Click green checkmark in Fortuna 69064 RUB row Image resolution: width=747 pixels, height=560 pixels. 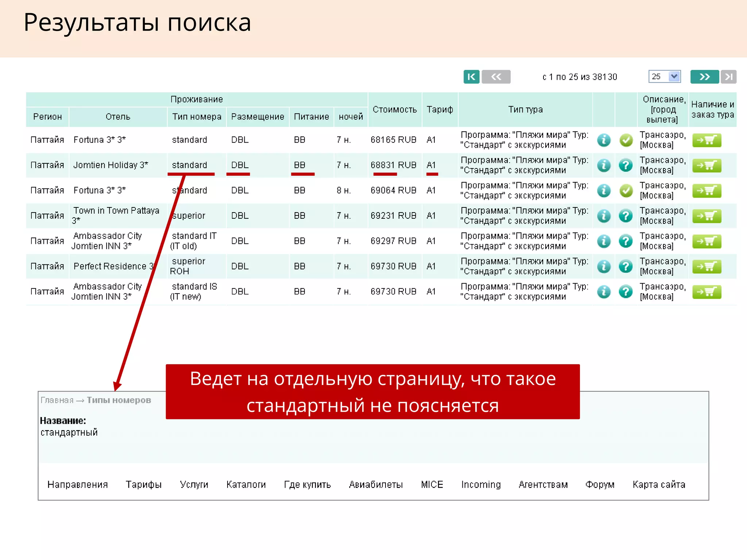click(x=626, y=190)
